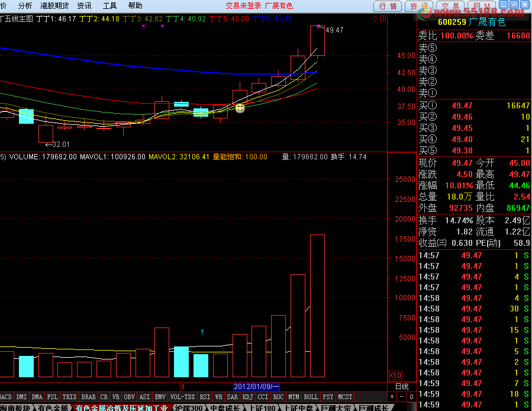
Task: Select the 有色金属 sector tab
Action: (x=53, y=407)
